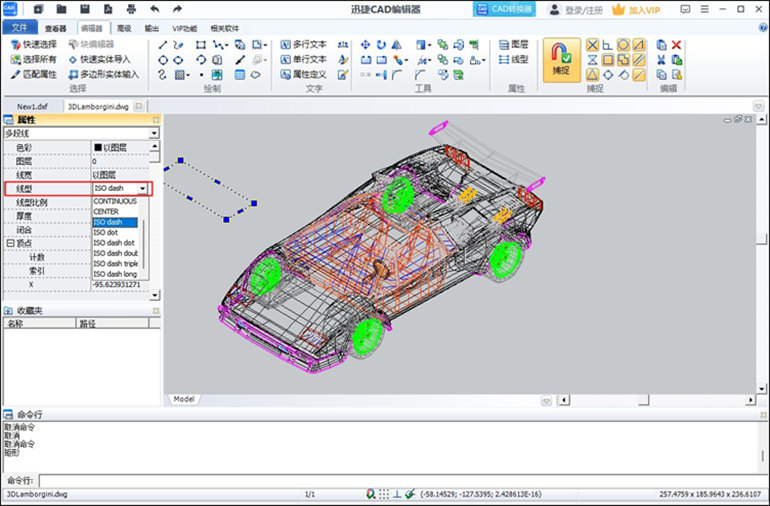Click the feedback message icon in title bar
The width and height of the screenshot is (770, 506).
tap(685, 9)
